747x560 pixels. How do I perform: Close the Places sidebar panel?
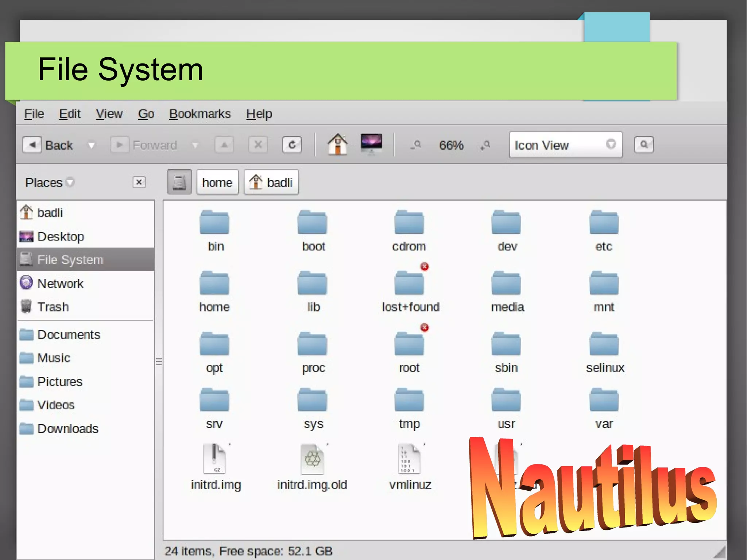coord(139,182)
